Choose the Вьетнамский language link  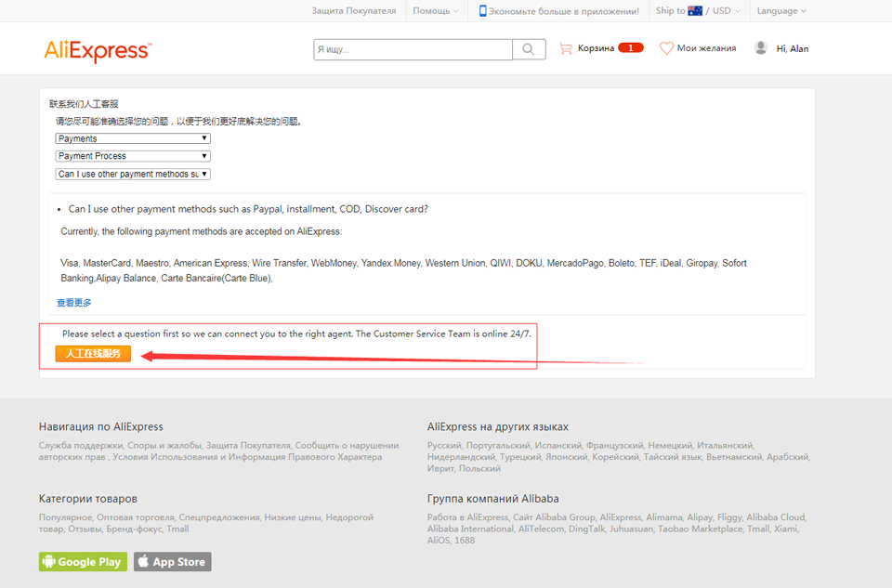pyautogui.click(x=734, y=457)
